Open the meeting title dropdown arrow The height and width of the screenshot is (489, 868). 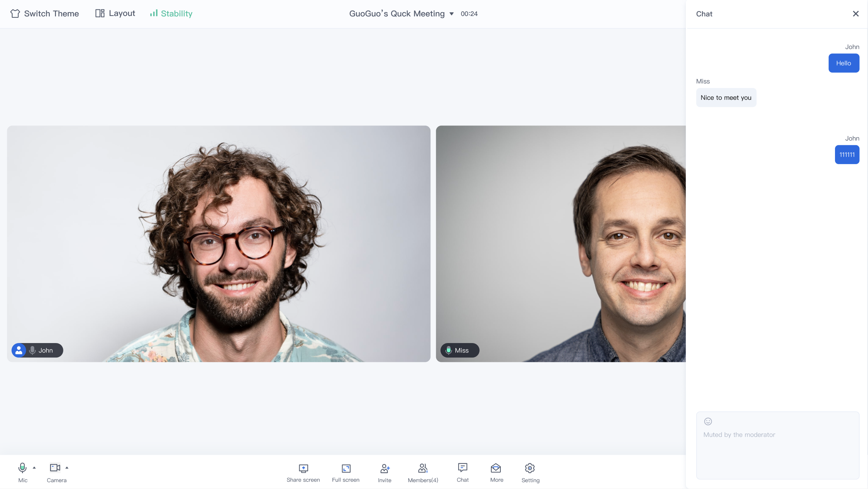[x=451, y=14]
